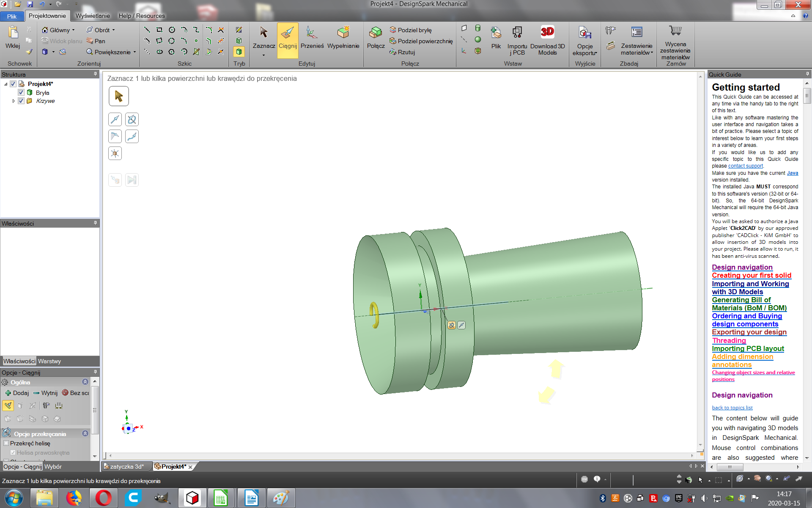Screen dimensions: 812x508
Task: Open the Zaznacz dropdown arrow
Action: pos(263,55)
